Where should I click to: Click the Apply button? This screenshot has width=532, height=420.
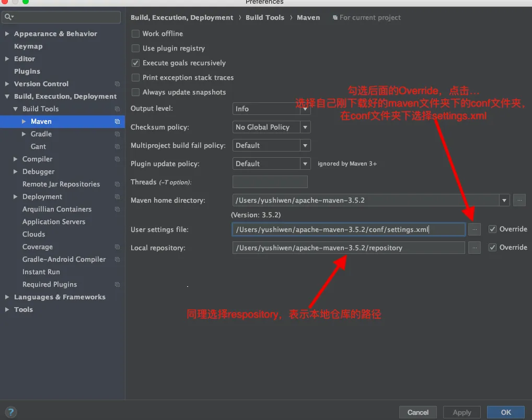click(x=462, y=412)
